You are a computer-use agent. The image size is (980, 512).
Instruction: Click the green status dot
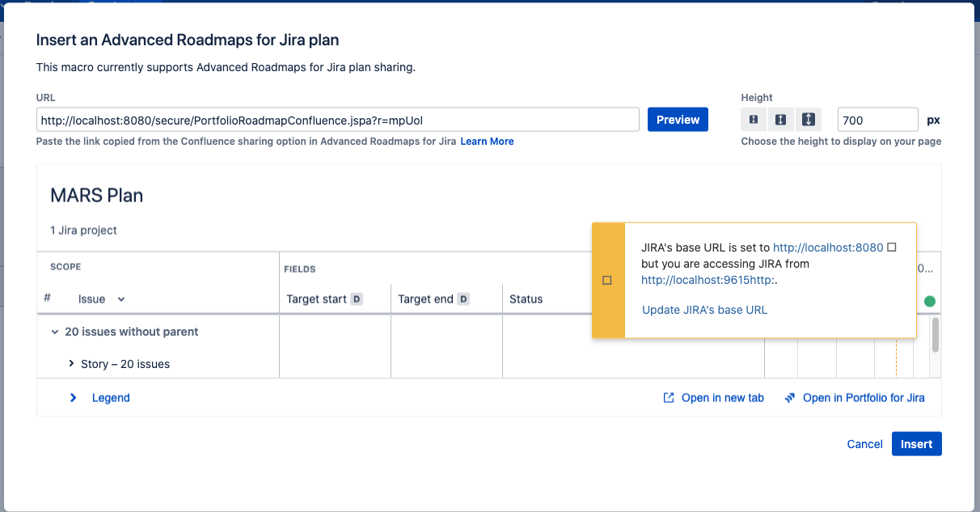point(930,301)
